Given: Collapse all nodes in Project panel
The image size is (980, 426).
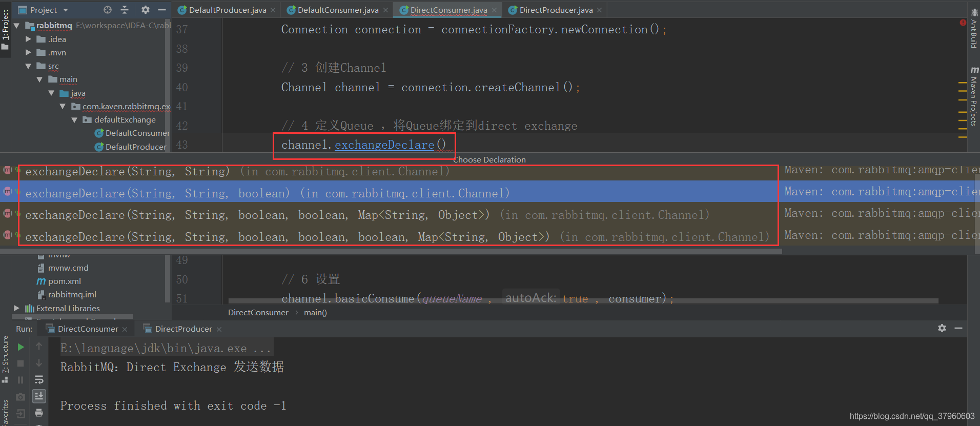Looking at the screenshot, I should (125, 10).
